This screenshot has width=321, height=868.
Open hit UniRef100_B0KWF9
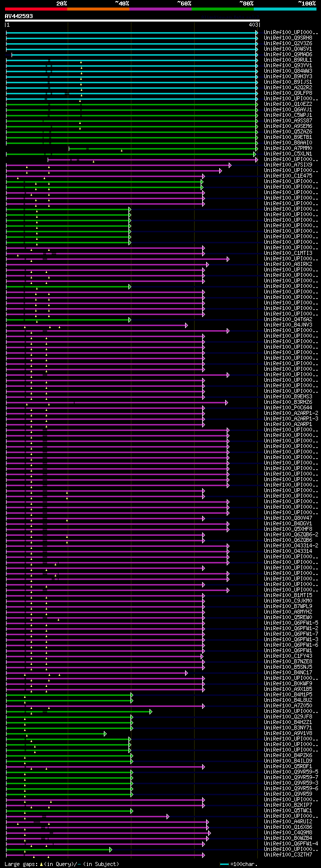(288, 683)
